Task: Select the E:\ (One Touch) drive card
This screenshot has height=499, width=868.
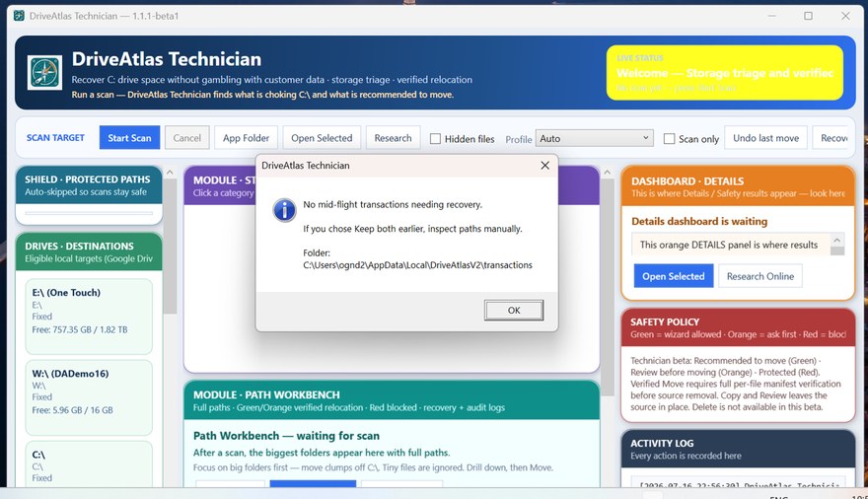Action: [89, 317]
